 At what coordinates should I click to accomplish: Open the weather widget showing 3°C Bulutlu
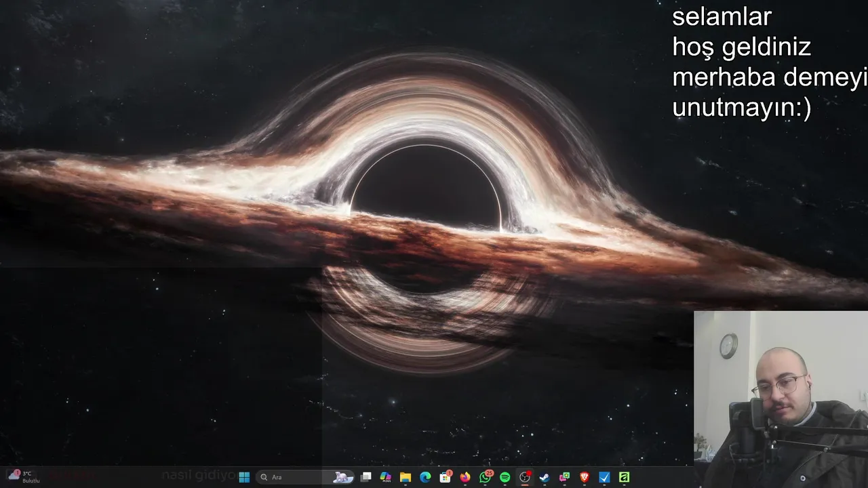(24, 476)
